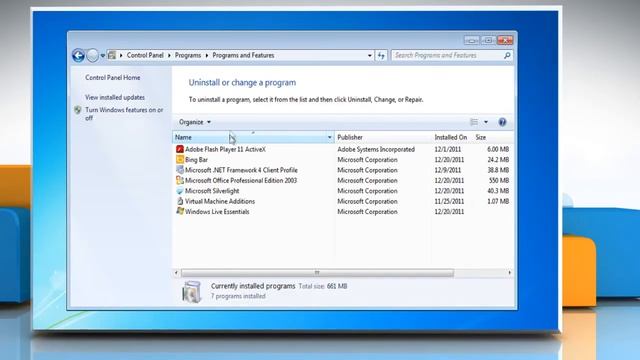The image size is (640, 360).
Task: Click the Refresh button beside address bar
Action: point(381,56)
